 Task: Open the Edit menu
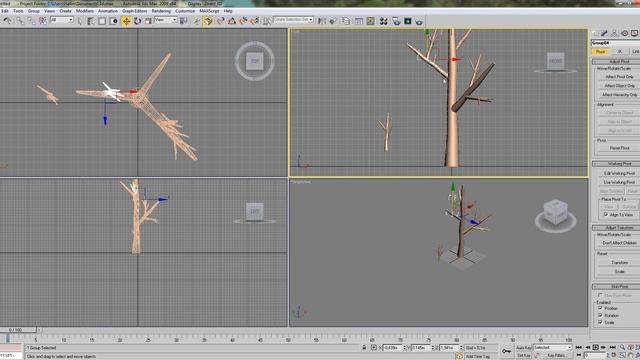pyautogui.click(x=4, y=11)
